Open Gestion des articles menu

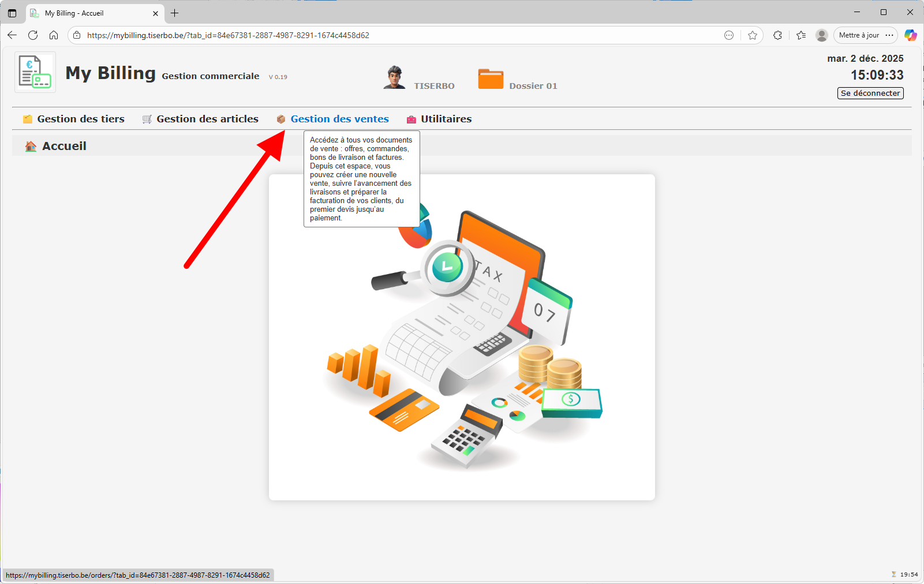[207, 119]
